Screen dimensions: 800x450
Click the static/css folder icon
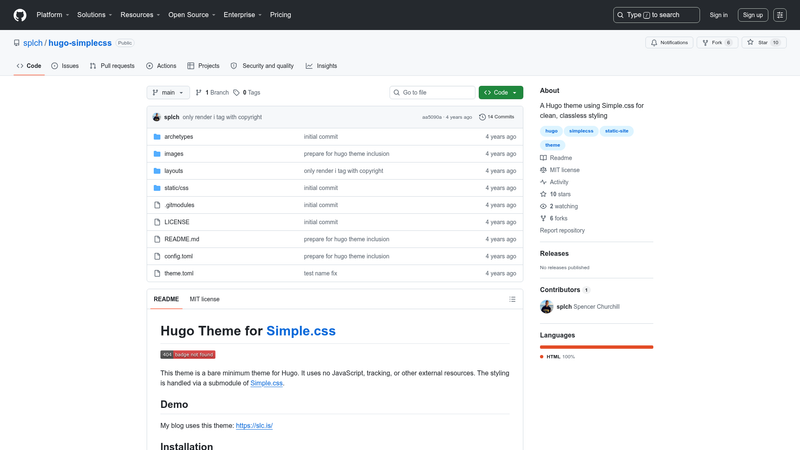click(157, 188)
